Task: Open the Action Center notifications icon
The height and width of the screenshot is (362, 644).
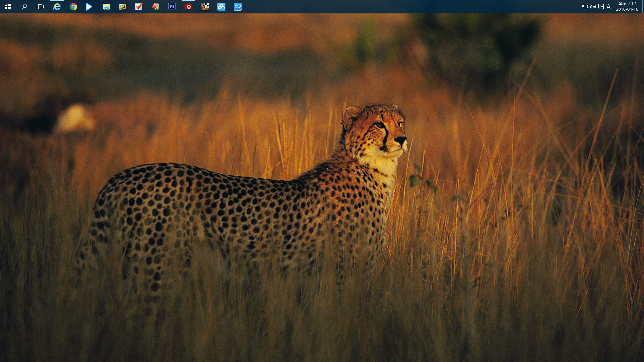Action: pos(601,7)
